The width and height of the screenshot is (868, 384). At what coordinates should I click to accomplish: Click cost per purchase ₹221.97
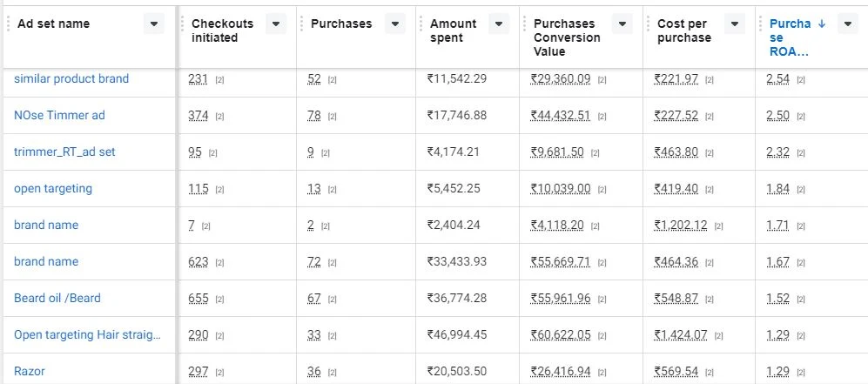click(x=676, y=79)
